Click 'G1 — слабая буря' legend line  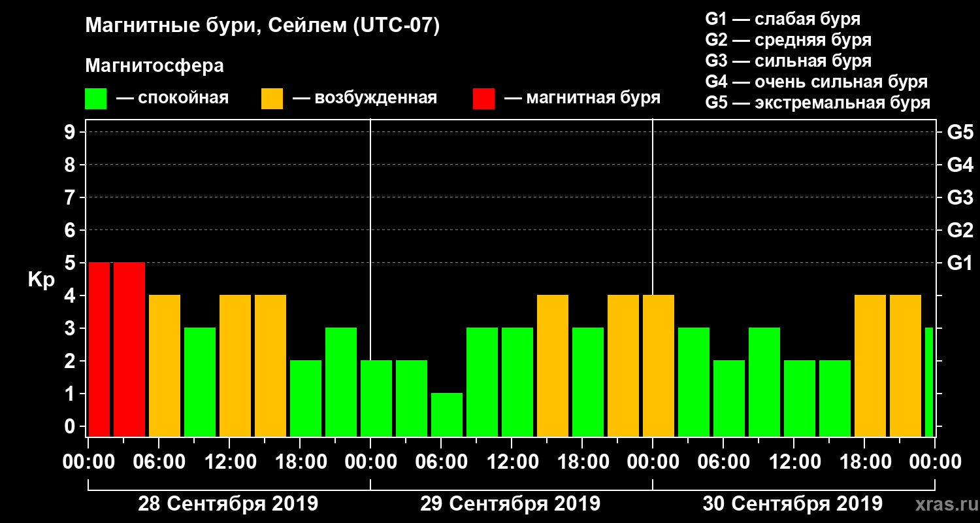[783, 18]
